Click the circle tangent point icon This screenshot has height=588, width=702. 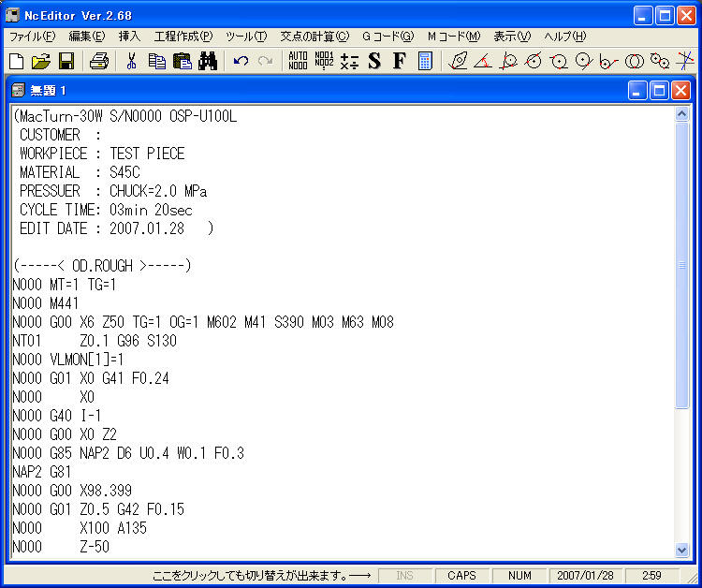584,61
